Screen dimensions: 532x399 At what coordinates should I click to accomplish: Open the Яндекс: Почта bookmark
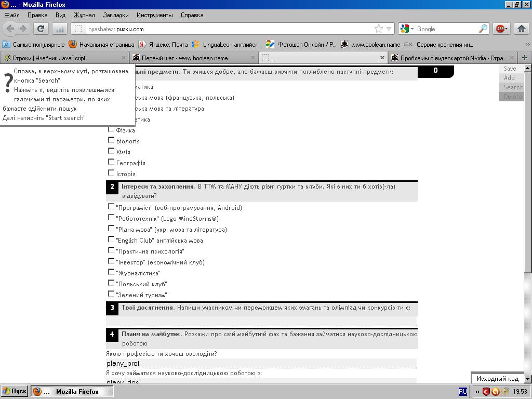(163, 45)
